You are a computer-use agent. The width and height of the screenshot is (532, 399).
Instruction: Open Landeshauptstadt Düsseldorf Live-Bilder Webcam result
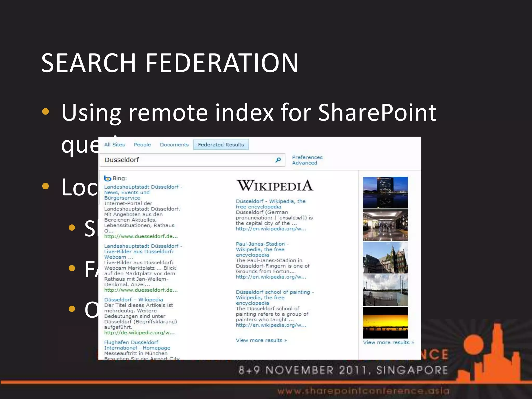143,251
